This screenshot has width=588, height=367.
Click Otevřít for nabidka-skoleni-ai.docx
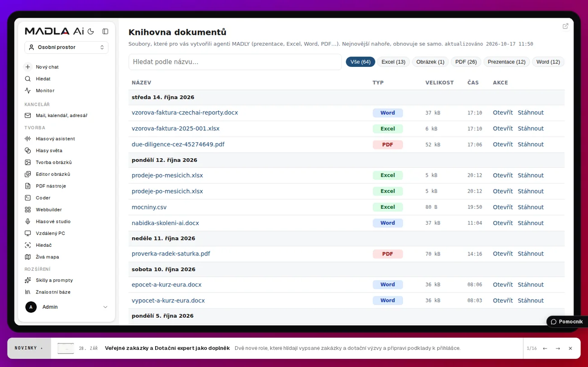(x=503, y=223)
